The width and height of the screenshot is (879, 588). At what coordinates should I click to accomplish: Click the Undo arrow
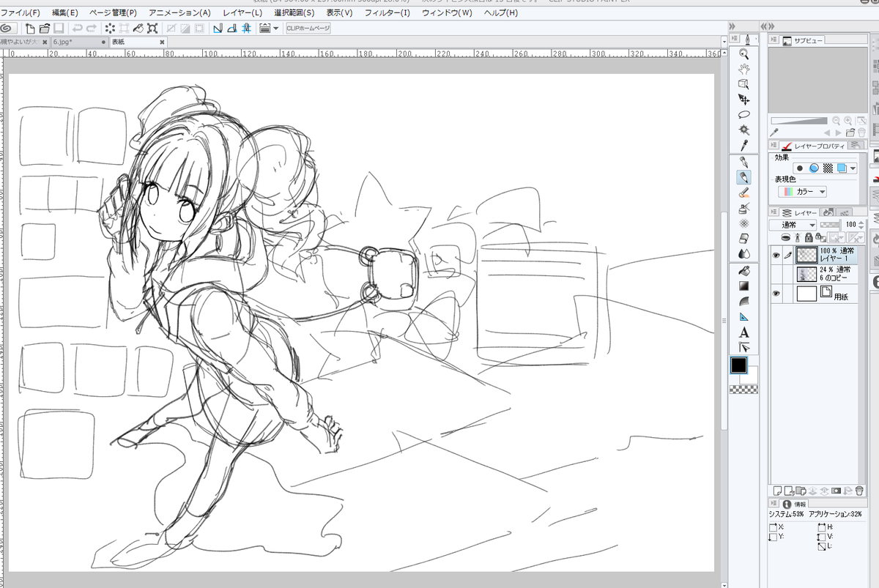click(77, 29)
